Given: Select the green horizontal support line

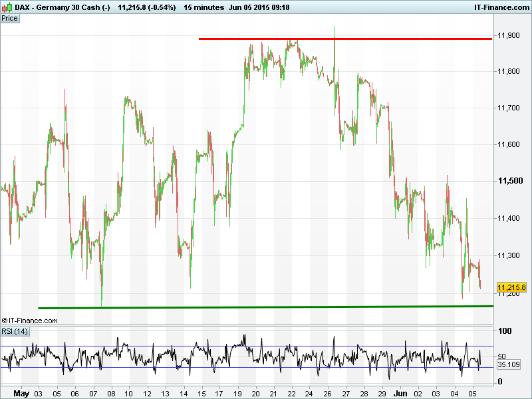Looking at the screenshot, I should click(x=266, y=307).
